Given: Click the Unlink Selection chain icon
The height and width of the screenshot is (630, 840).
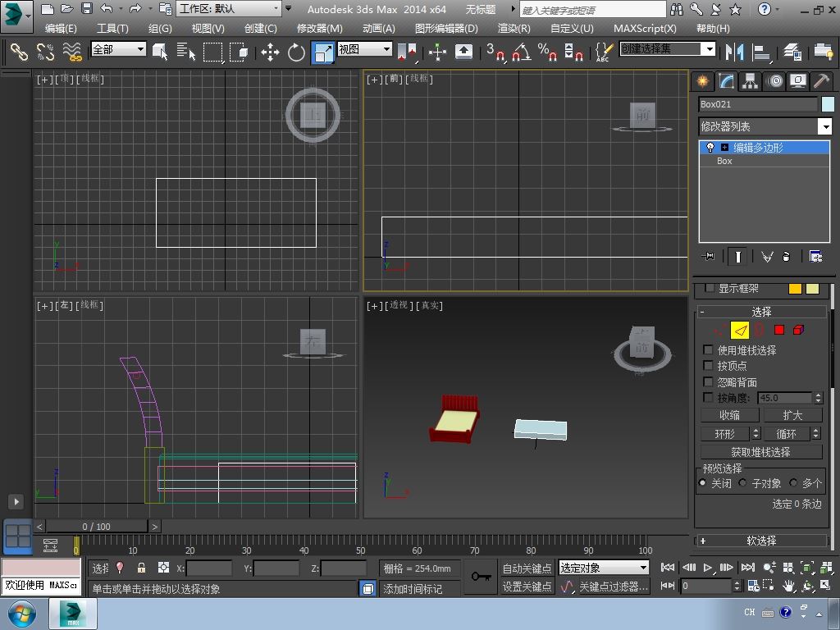Looking at the screenshot, I should tap(46, 52).
